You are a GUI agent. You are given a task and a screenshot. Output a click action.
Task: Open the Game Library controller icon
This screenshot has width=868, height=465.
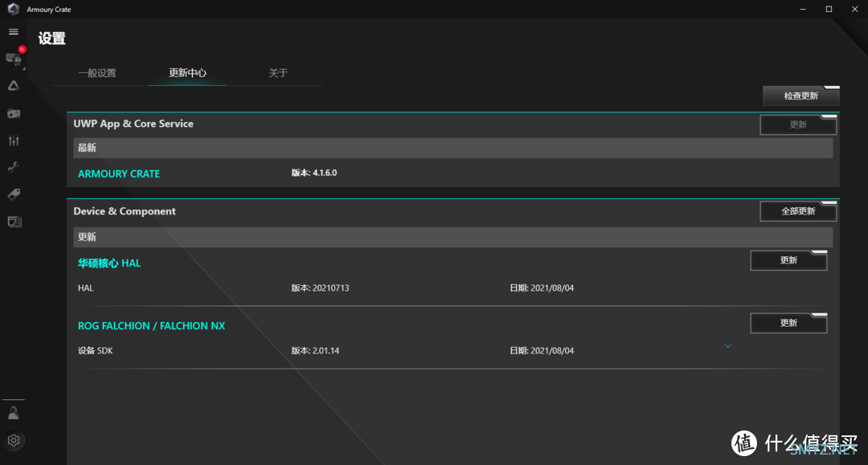[x=14, y=113]
